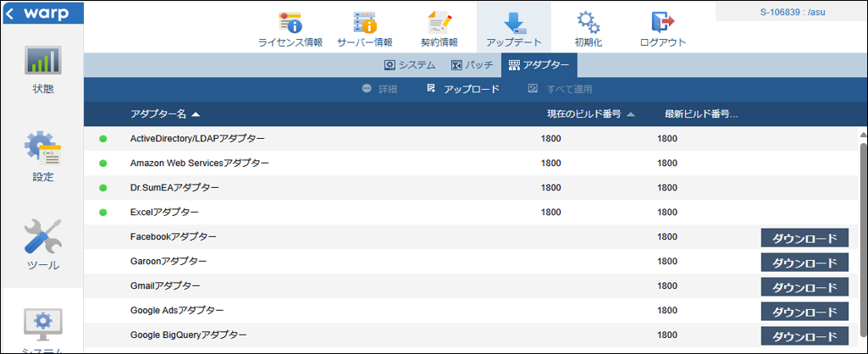This screenshot has height=354, width=868.
Task: Open the サーバー情報 server info icon
Action: tap(365, 23)
